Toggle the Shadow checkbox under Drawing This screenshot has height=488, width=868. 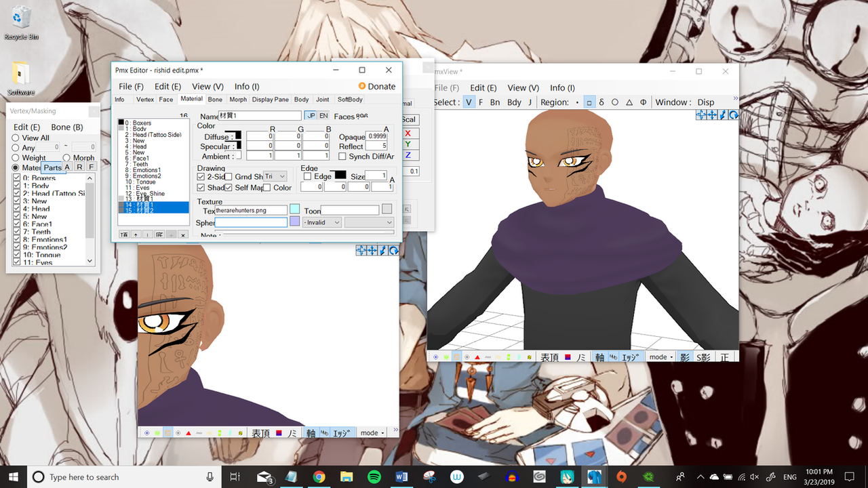(x=201, y=188)
